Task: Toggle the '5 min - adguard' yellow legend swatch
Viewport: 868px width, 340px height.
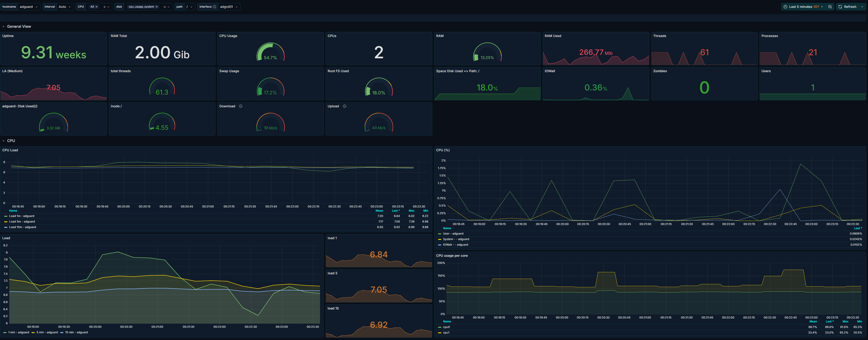Action: (33, 333)
